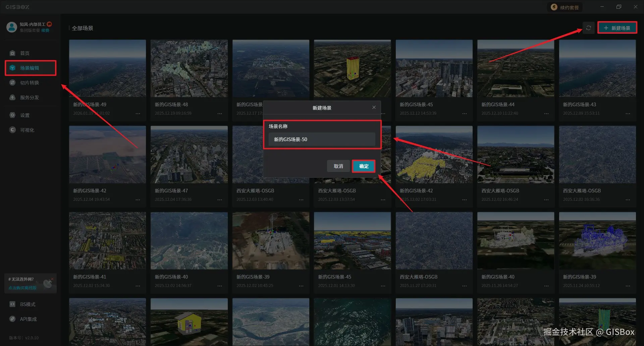
Task: Click the user avatar icon
Action: 12,27
